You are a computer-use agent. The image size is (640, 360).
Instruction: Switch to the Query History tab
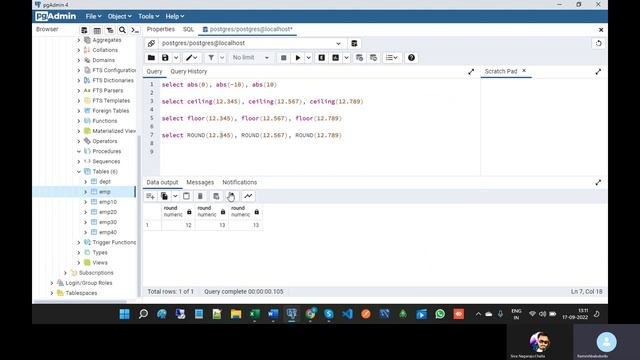pyautogui.click(x=189, y=71)
